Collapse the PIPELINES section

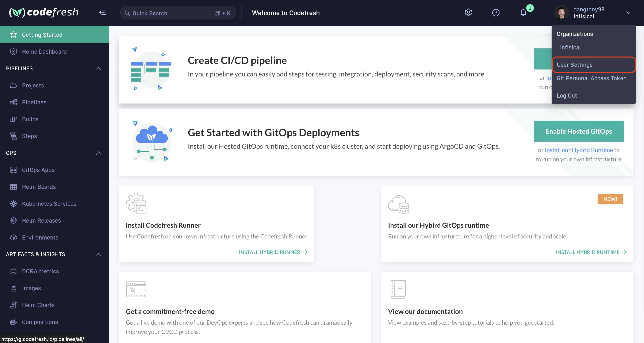(x=99, y=68)
